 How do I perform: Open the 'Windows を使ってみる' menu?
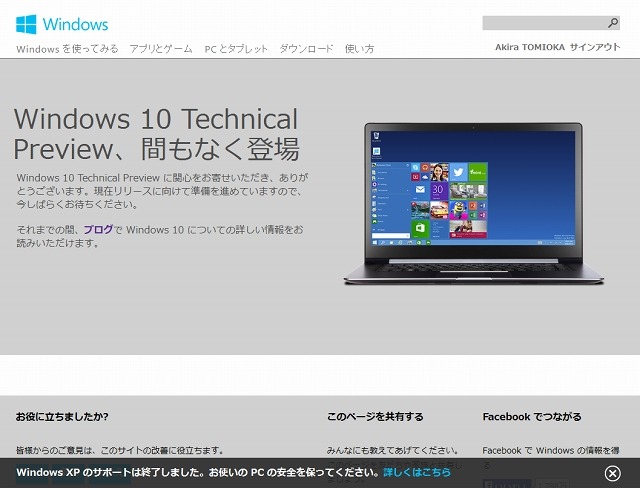(x=67, y=49)
